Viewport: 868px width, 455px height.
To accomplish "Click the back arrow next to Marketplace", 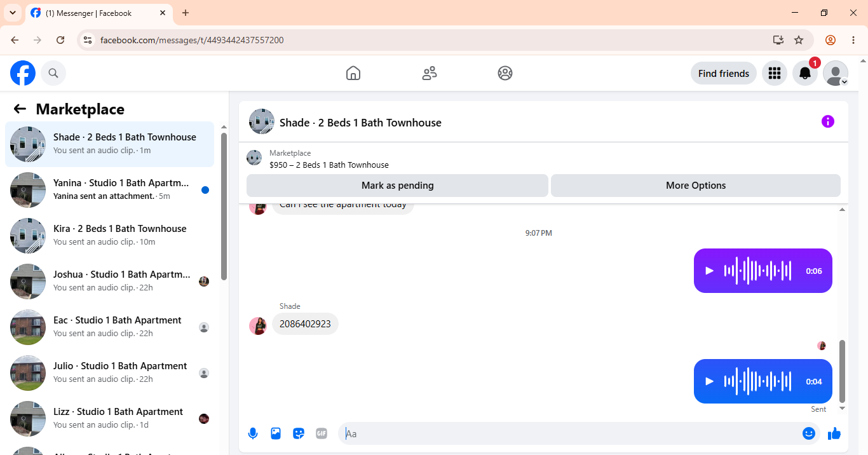I will click(20, 109).
